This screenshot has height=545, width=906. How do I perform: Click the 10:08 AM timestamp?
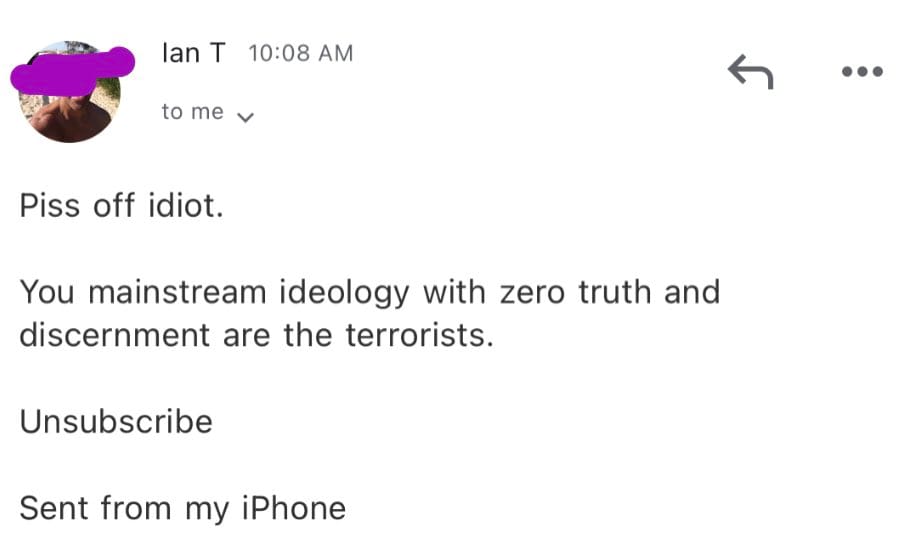point(300,53)
